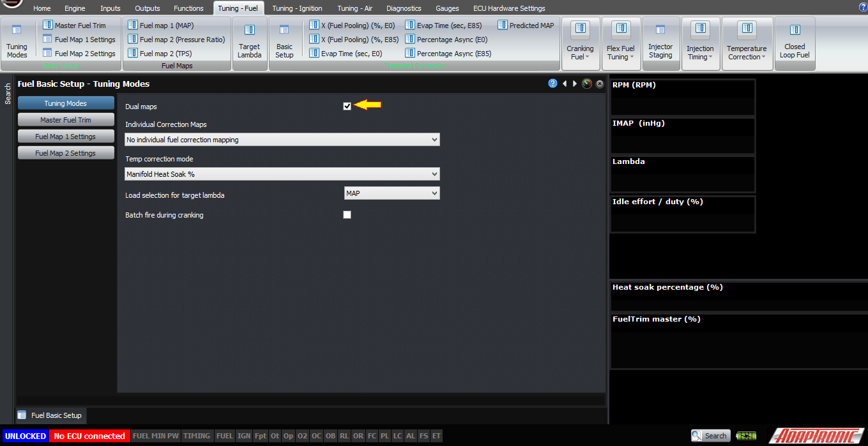Open Evap Time (sec, E0)
The image size is (868, 446).
[346, 54]
